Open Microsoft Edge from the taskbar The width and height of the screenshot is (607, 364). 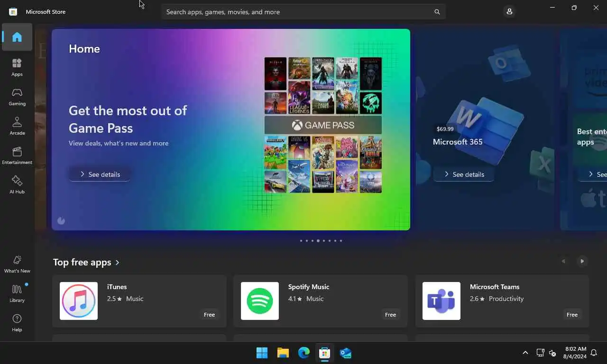303,353
